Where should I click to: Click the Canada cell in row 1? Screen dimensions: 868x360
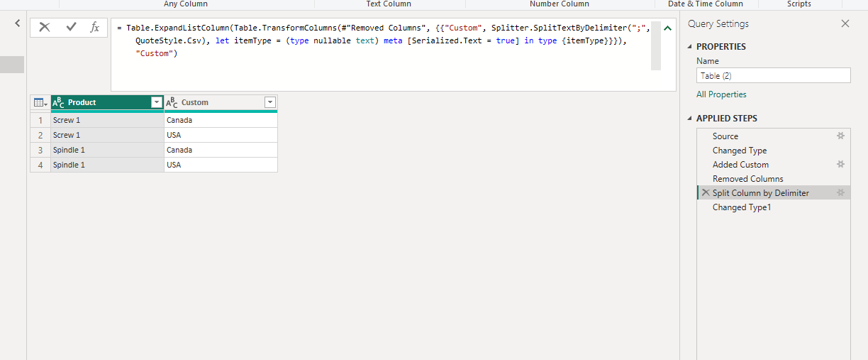221,120
